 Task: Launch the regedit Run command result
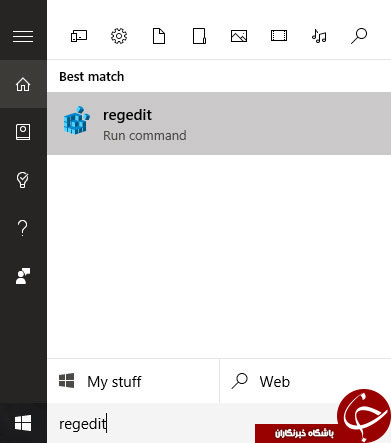click(219, 123)
